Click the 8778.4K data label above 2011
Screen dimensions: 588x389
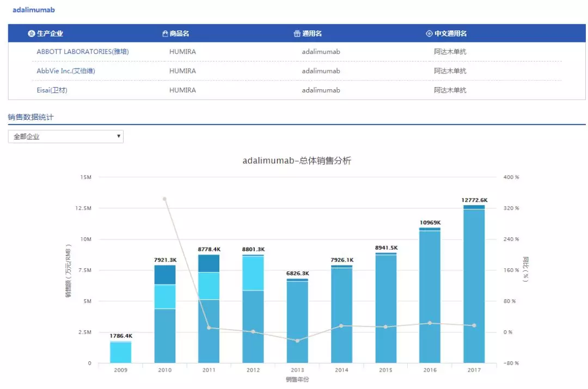click(209, 250)
